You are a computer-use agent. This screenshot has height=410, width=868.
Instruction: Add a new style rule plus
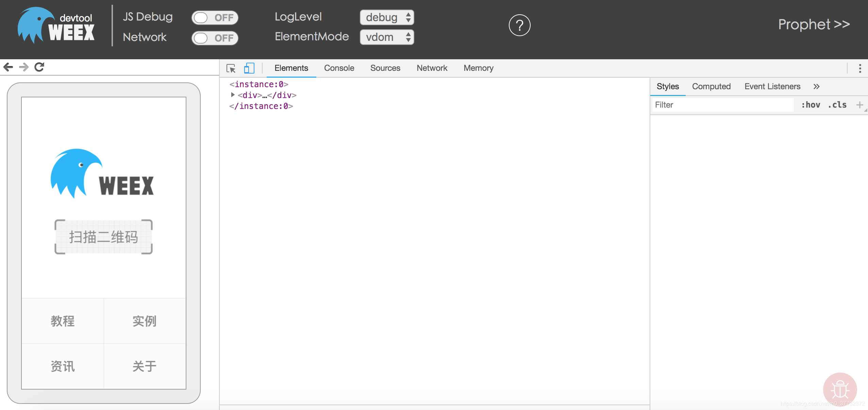pos(859,105)
